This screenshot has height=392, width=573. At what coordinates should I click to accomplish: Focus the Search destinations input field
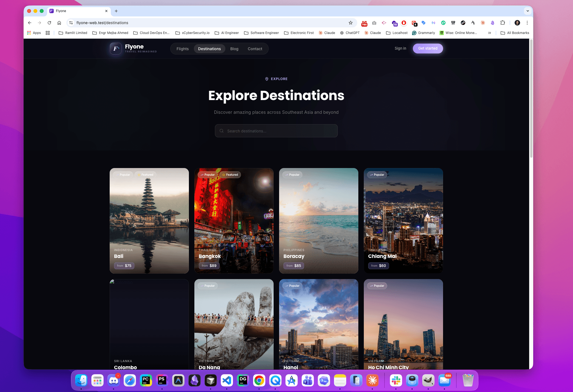276,131
